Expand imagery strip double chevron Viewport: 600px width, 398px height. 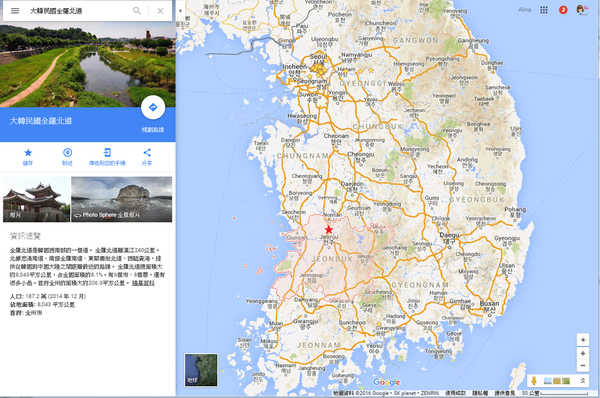point(583,381)
